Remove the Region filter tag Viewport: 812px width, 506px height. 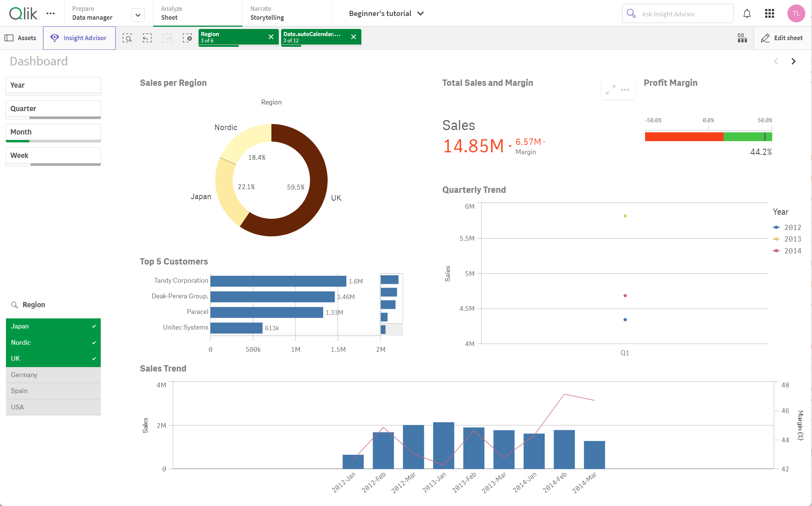(270, 37)
